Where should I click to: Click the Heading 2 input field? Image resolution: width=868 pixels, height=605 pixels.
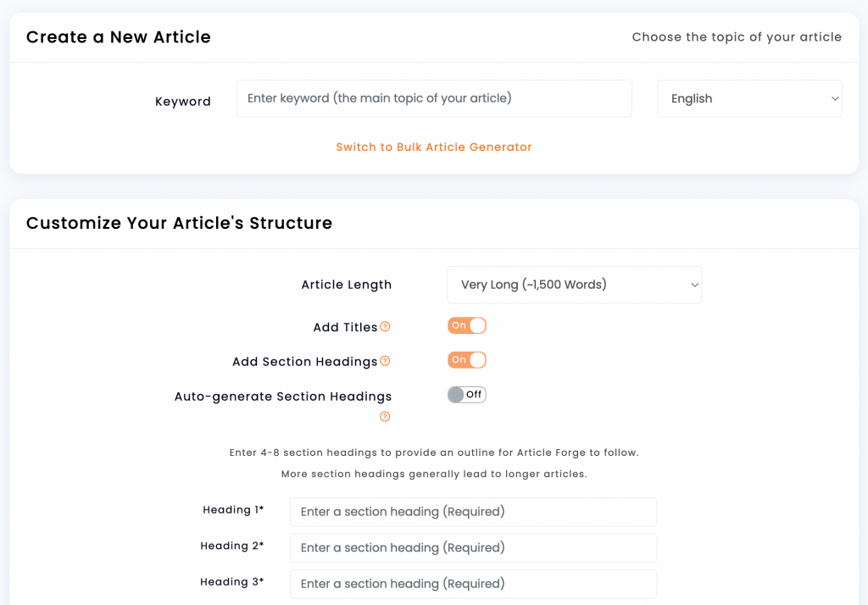point(473,548)
